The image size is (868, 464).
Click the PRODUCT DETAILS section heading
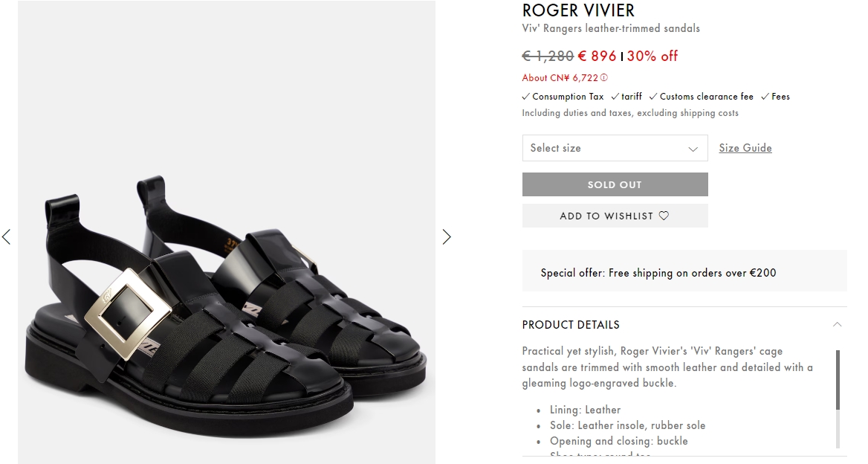[571, 325]
